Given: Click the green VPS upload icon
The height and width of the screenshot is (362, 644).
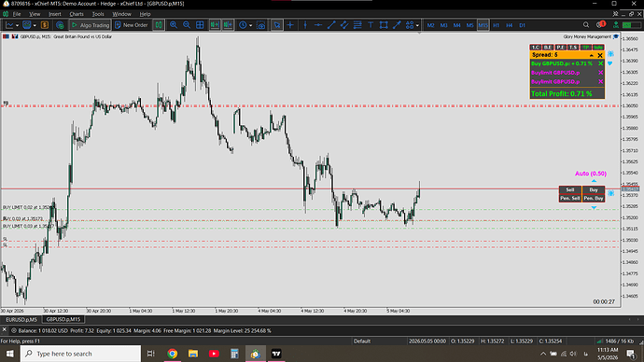Looking at the screenshot, I should [616, 25].
